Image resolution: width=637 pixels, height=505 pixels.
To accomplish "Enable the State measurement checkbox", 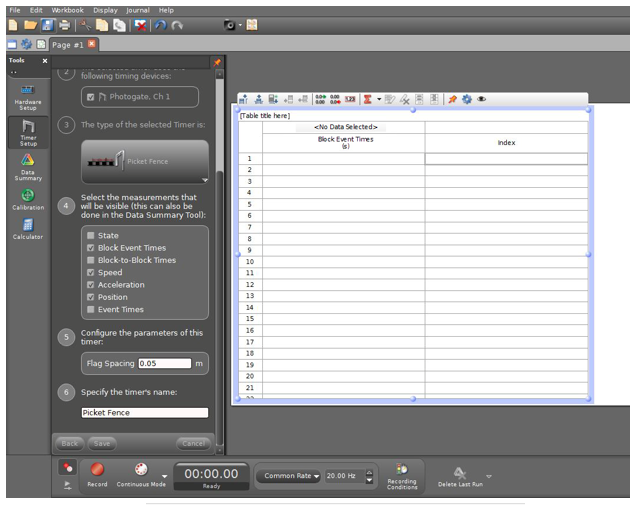I will tap(90, 236).
